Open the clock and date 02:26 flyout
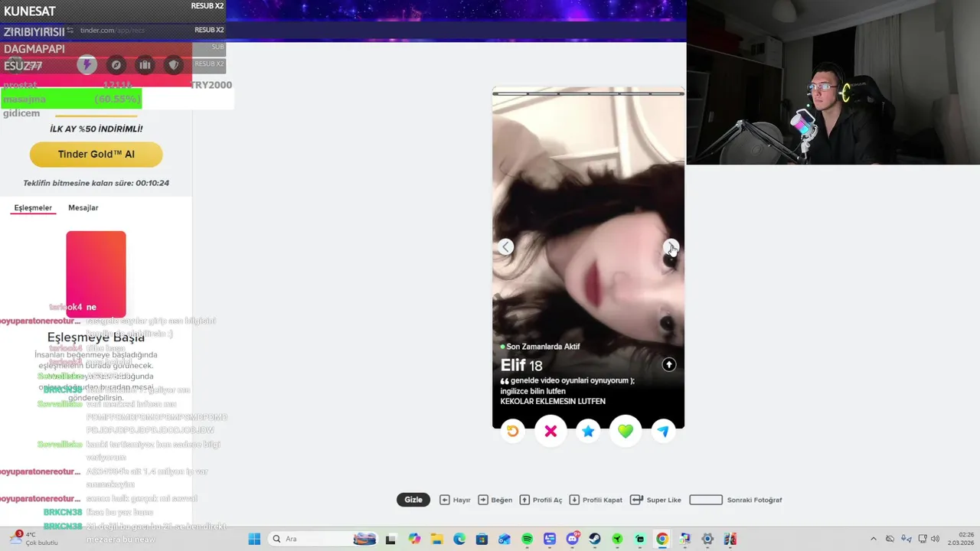 (x=961, y=539)
